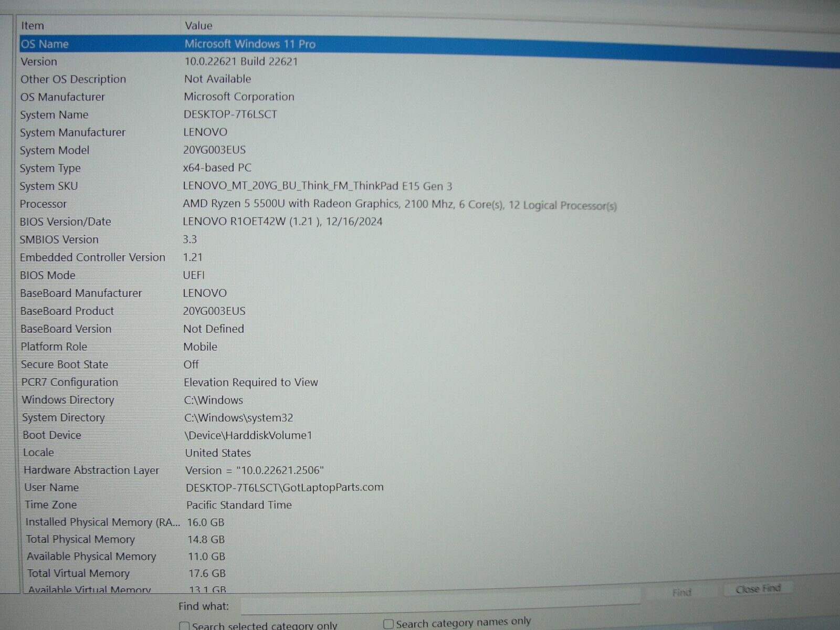Click the Find button
The height and width of the screenshot is (630, 840).
(x=681, y=592)
